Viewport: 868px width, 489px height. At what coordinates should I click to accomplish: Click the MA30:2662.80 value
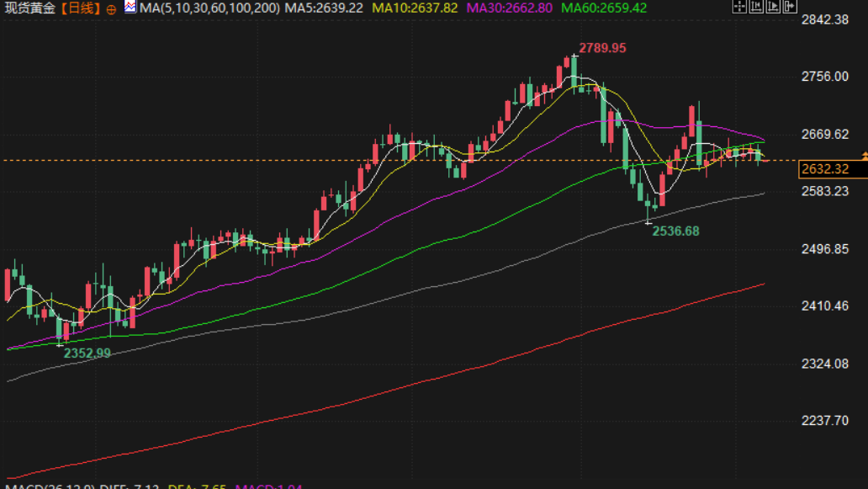pos(510,8)
